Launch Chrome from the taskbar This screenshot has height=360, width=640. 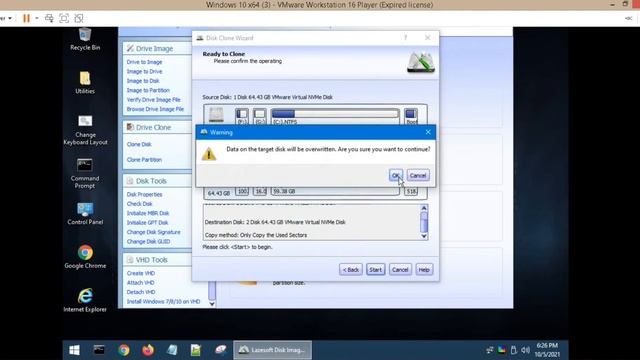124,350
